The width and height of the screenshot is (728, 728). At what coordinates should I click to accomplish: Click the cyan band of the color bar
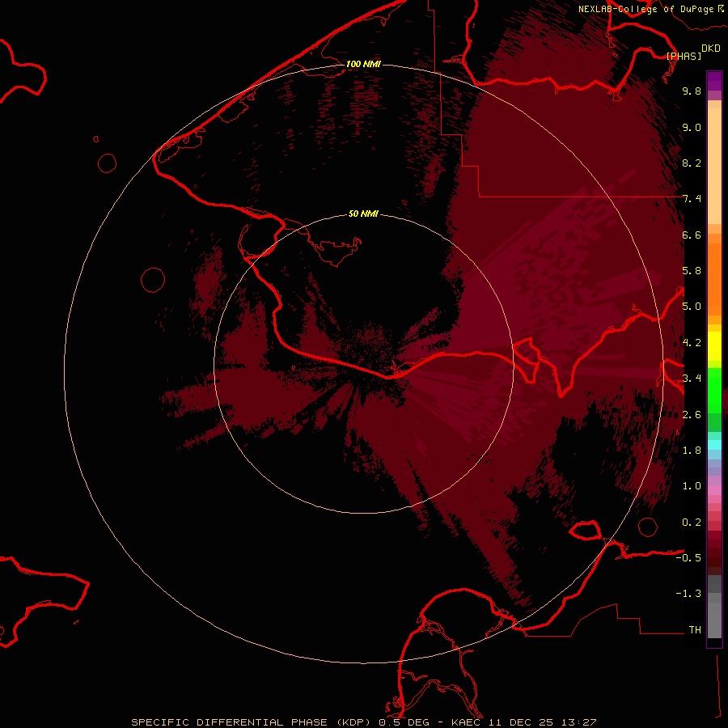tap(714, 445)
